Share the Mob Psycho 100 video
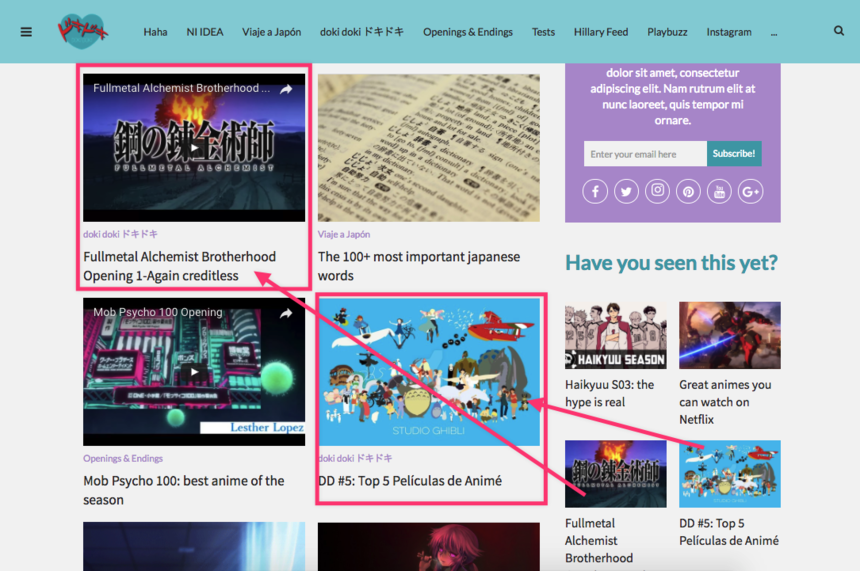Viewport: 860px width, 571px height. coord(286,313)
